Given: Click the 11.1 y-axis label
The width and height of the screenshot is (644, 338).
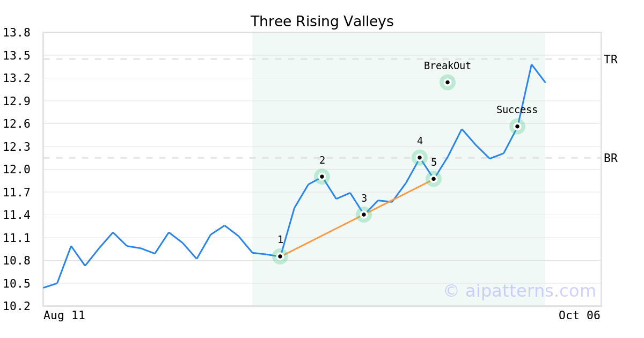Looking at the screenshot, I should click(17, 238).
